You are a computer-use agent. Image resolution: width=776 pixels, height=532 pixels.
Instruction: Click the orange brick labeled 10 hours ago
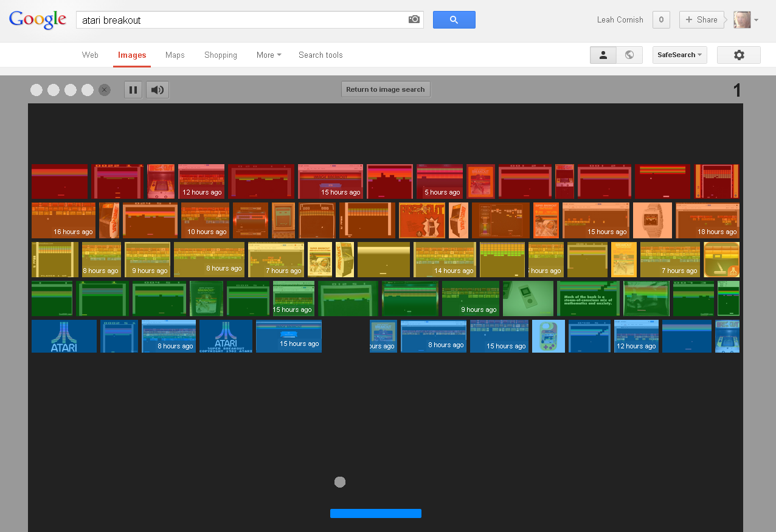coord(205,221)
